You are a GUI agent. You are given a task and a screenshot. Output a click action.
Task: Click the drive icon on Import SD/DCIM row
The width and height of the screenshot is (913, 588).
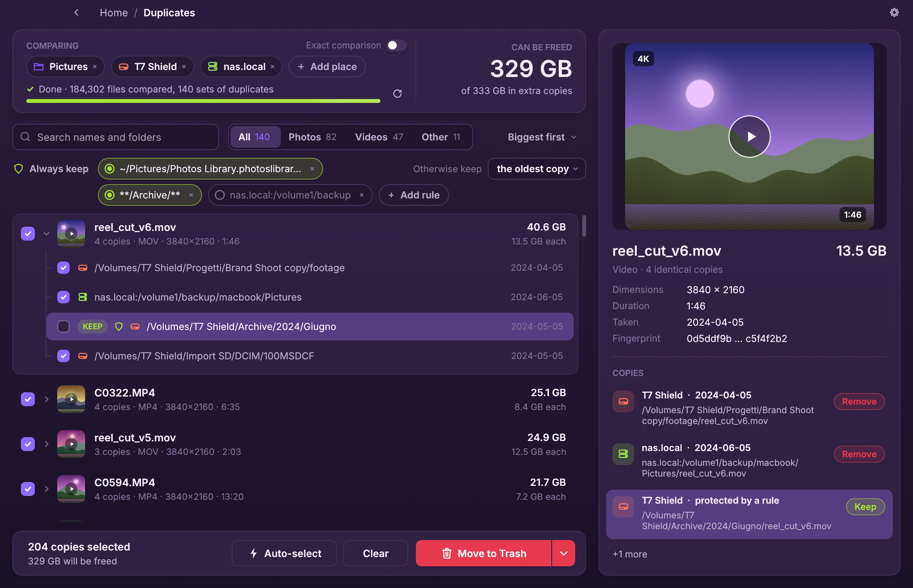tap(83, 356)
